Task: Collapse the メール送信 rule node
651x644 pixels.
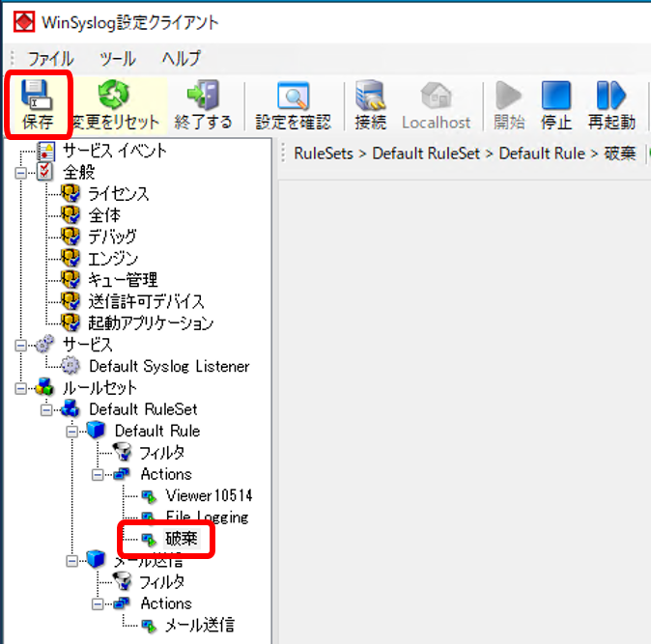Action: 71,561
